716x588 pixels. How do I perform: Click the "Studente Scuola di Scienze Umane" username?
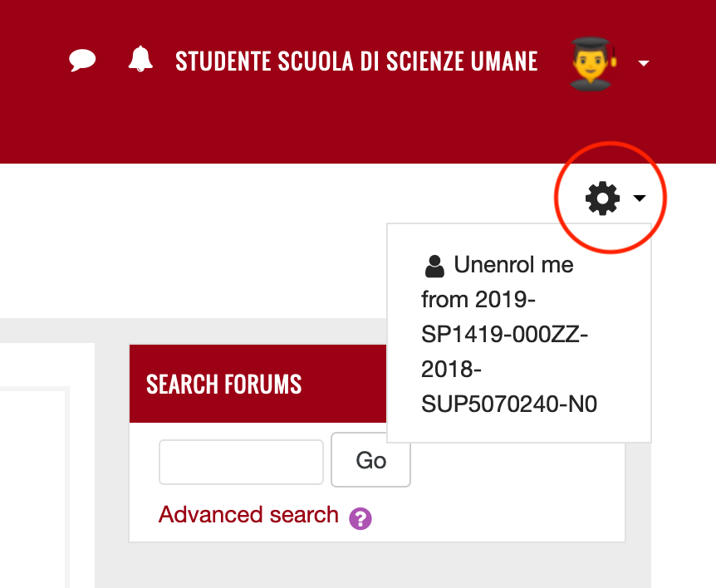coord(356,61)
